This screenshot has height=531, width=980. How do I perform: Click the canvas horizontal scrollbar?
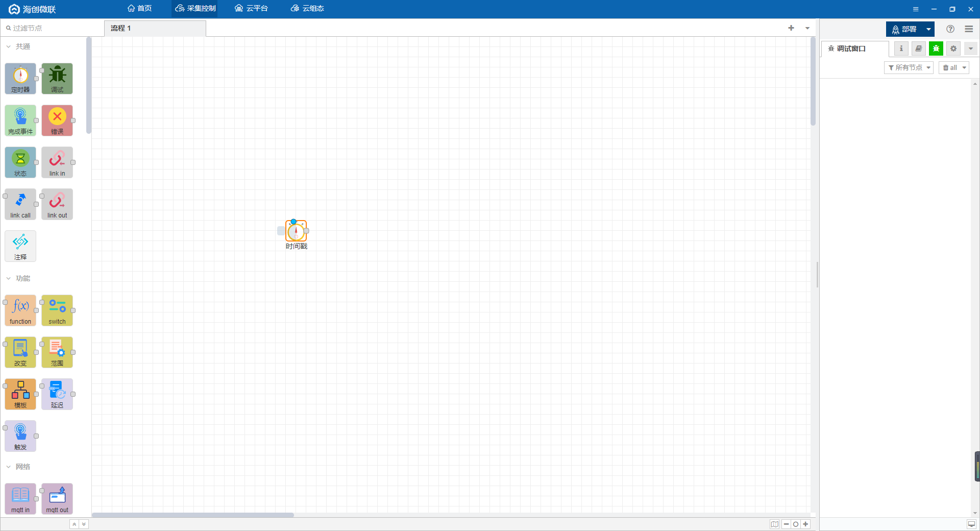coord(193,515)
